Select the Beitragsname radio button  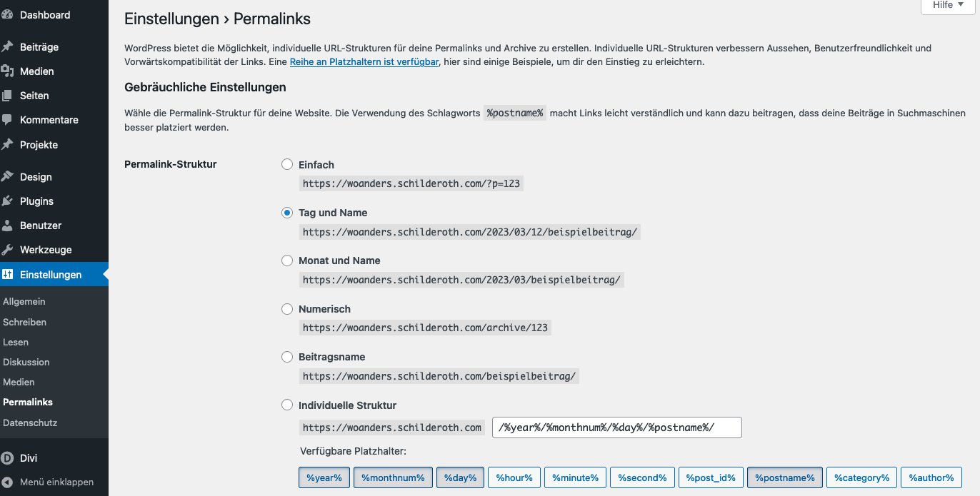point(287,357)
